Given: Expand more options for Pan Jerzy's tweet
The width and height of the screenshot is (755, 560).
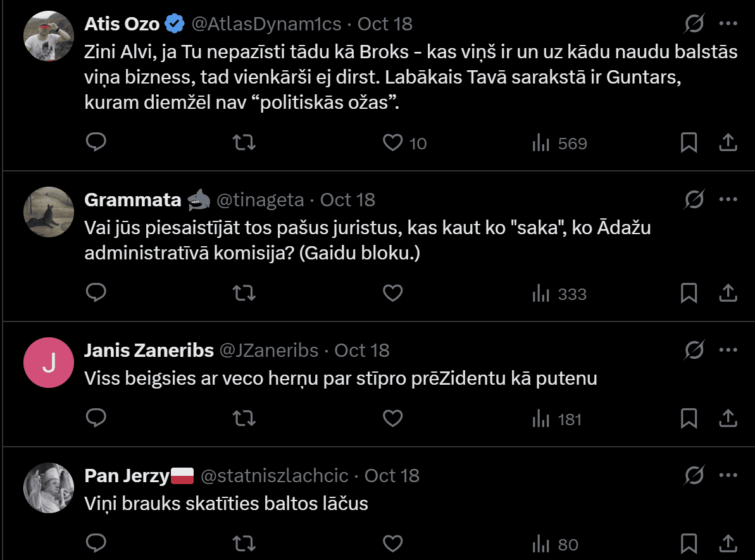Looking at the screenshot, I should [728, 475].
